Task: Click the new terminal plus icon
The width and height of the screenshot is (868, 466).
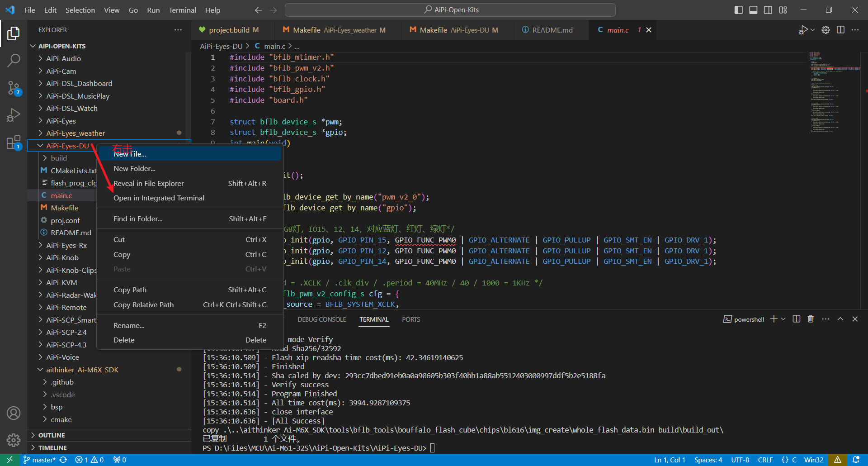Action: point(774,319)
